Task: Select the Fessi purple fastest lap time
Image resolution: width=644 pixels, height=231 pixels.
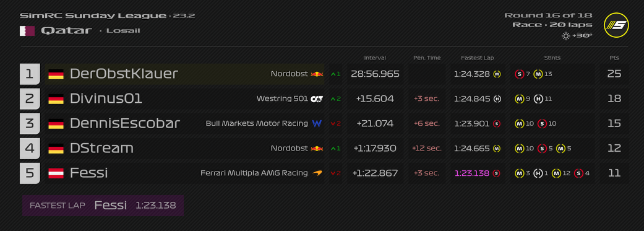Action: pyautogui.click(x=472, y=173)
